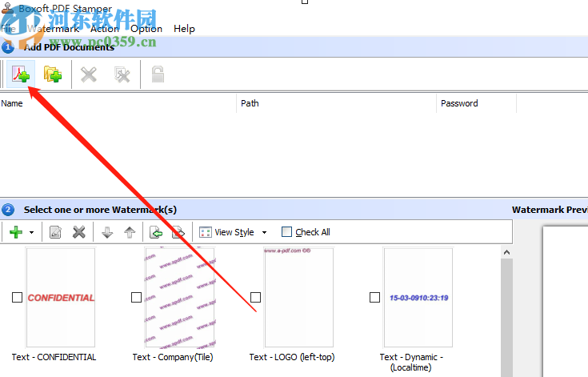588x377 pixels.
Task: Click the Export watermark icon
Action: (178, 232)
